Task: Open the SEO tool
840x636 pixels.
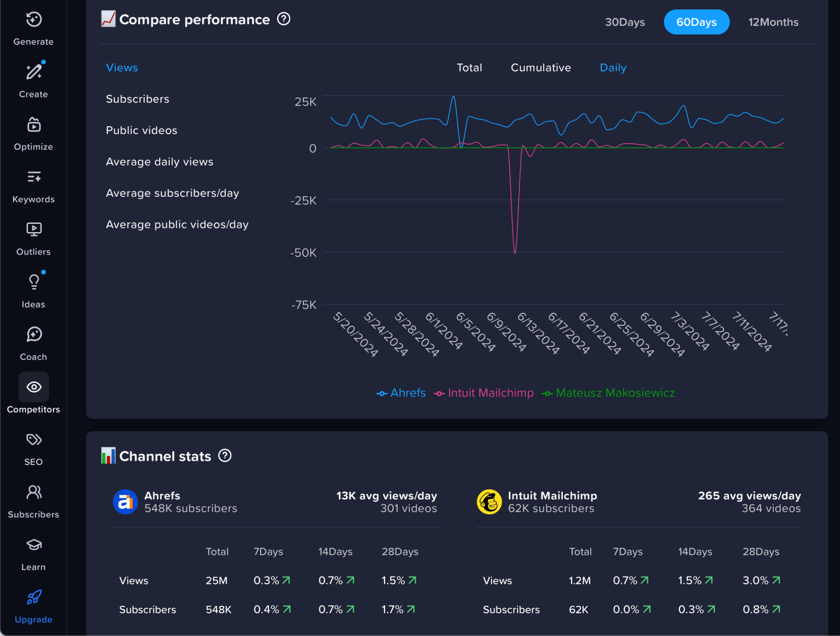Action: click(x=33, y=448)
